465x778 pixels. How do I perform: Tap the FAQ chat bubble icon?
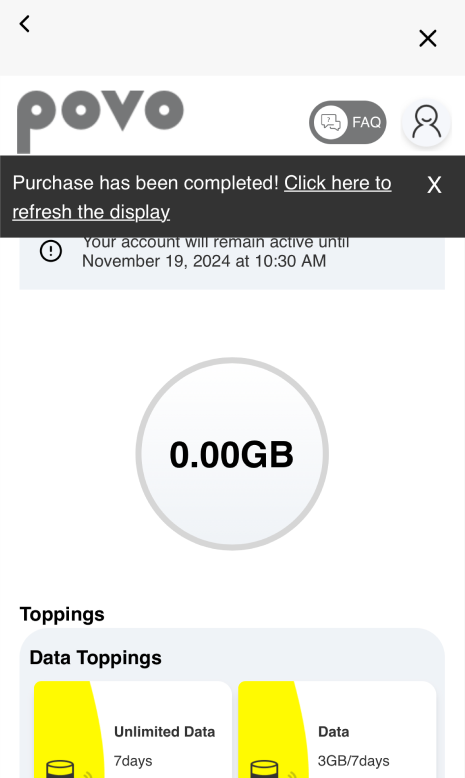tap(331, 122)
